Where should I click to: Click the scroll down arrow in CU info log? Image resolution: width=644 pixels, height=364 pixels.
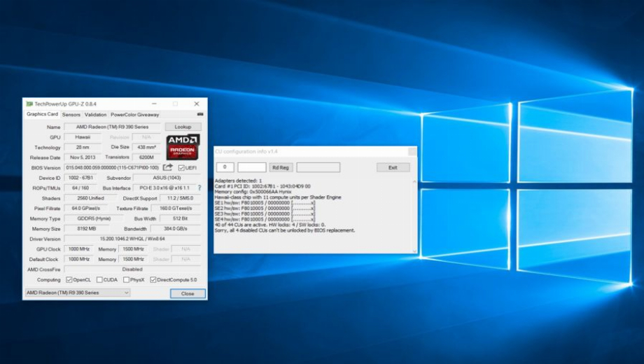click(414, 251)
